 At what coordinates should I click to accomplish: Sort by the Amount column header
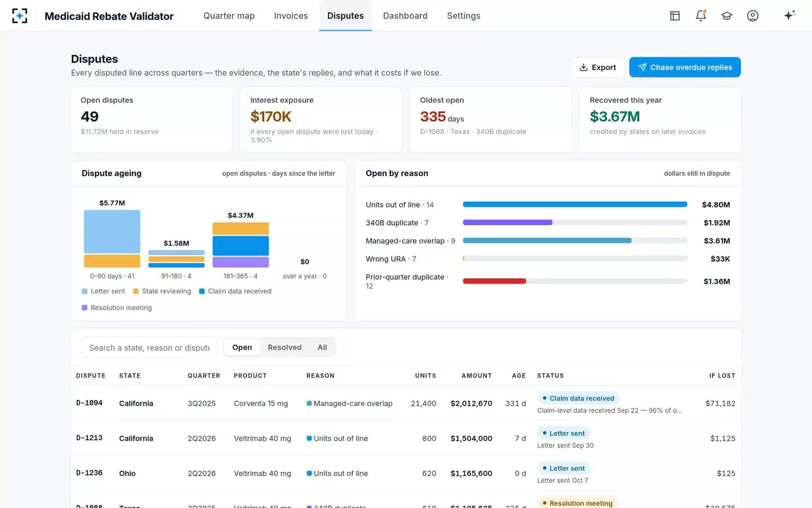pos(476,376)
